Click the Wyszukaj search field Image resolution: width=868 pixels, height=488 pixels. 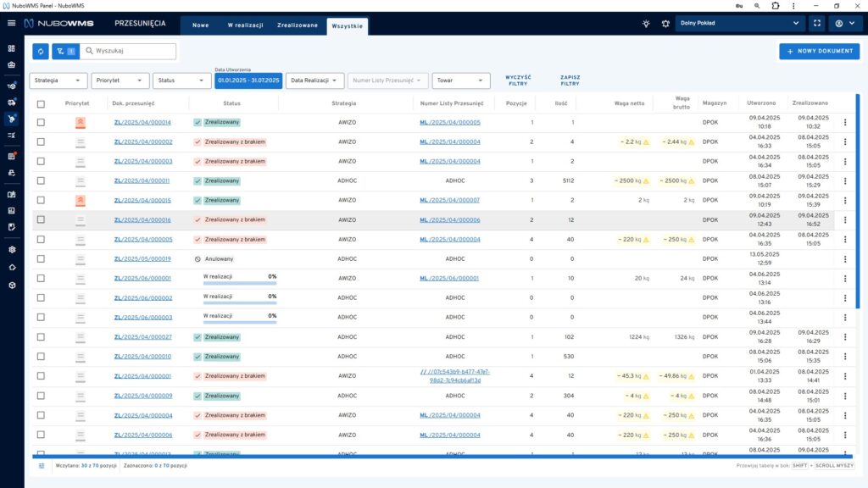click(133, 52)
